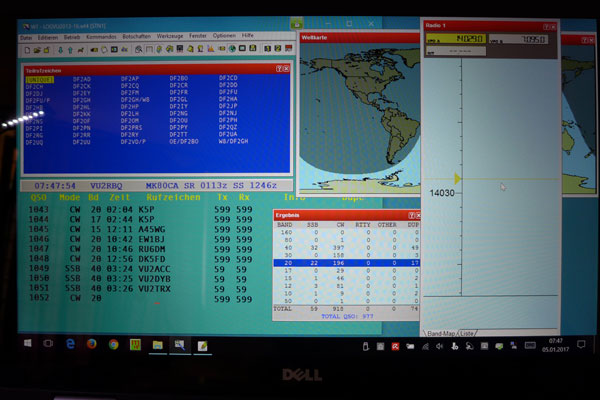This screenshot has width=600, height=400.
Task: Open the Kommandos menu
Action: click(x=101, y=37)
